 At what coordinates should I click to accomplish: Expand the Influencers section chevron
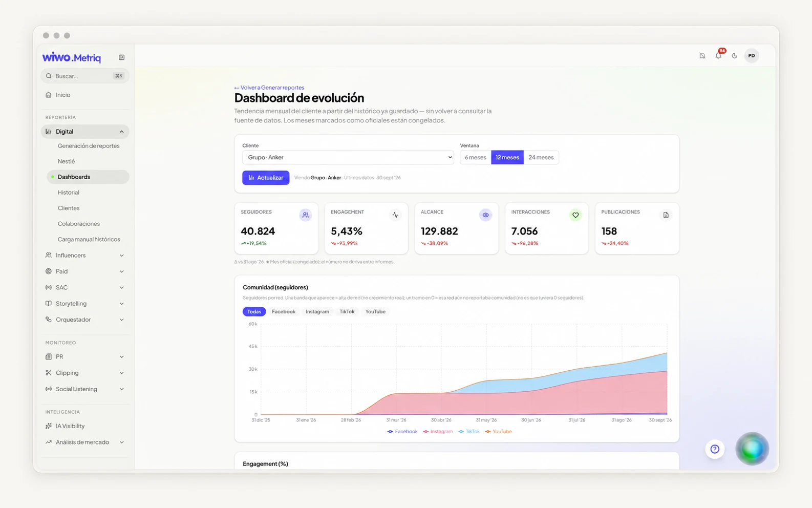tap(121, 255)
